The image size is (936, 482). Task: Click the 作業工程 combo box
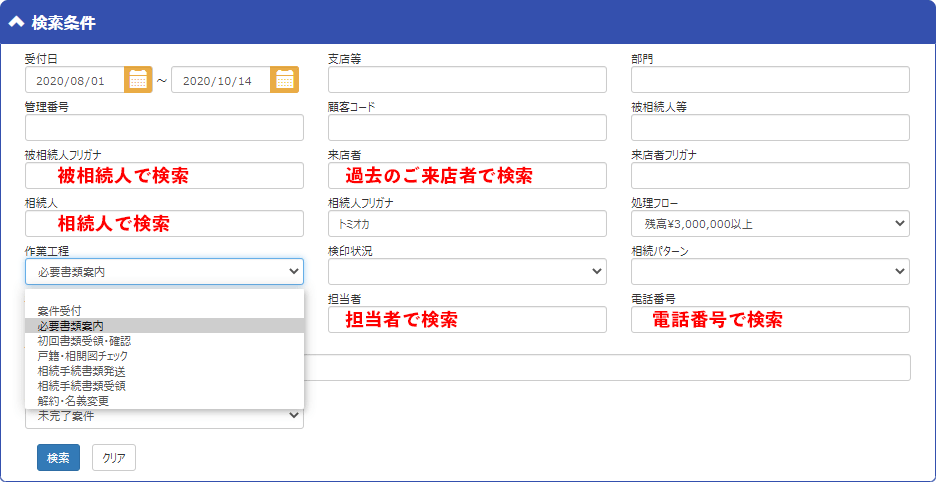(164, 272)
